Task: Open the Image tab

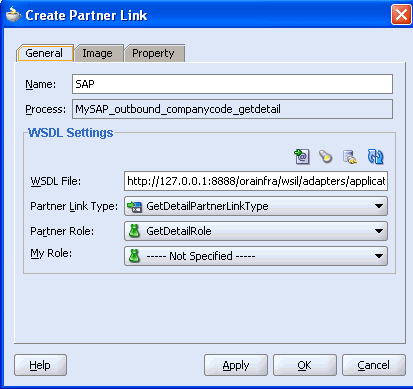Action: pos(98,53)
